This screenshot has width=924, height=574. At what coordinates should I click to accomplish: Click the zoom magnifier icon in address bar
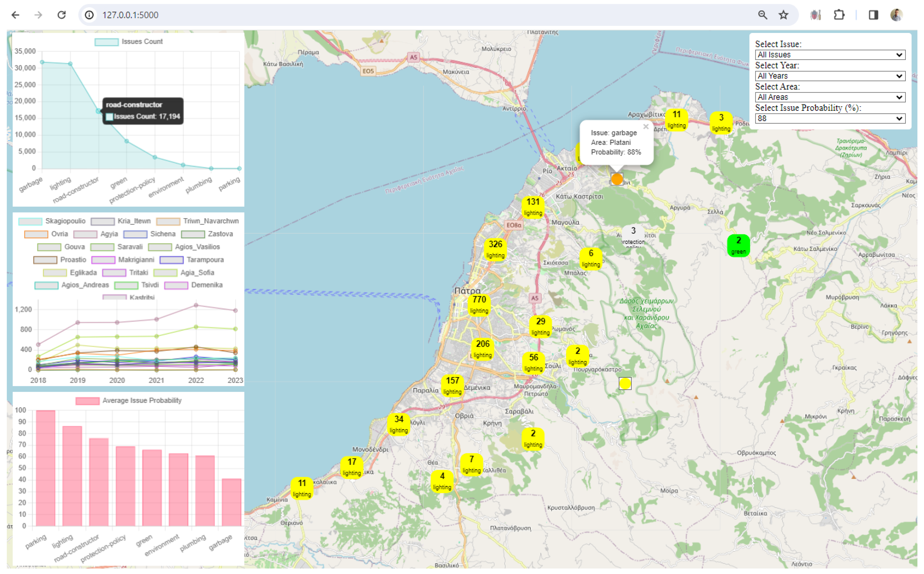pyautogui.click(x=762, y=15)
